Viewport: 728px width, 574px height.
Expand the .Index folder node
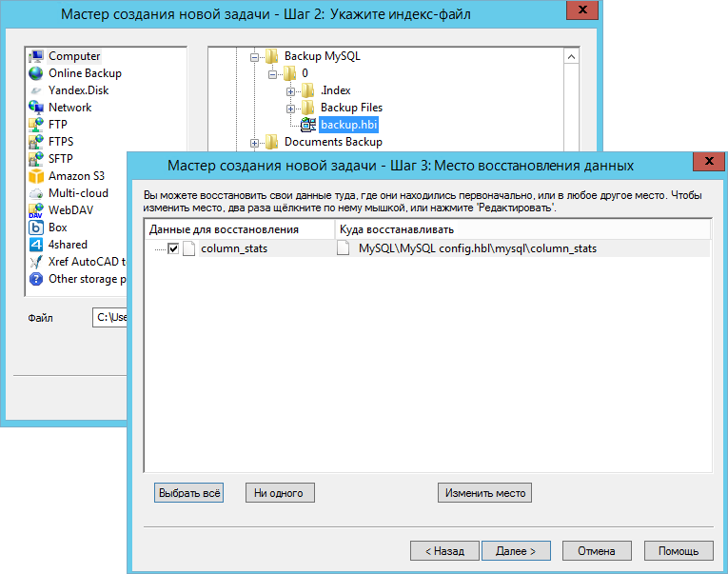click(290, 91)
